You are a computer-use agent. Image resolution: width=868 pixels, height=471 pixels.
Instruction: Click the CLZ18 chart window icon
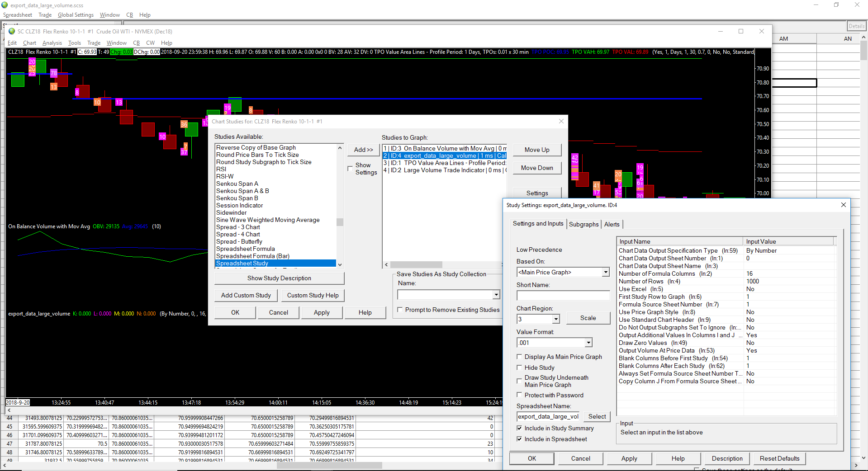pos(12,31)
